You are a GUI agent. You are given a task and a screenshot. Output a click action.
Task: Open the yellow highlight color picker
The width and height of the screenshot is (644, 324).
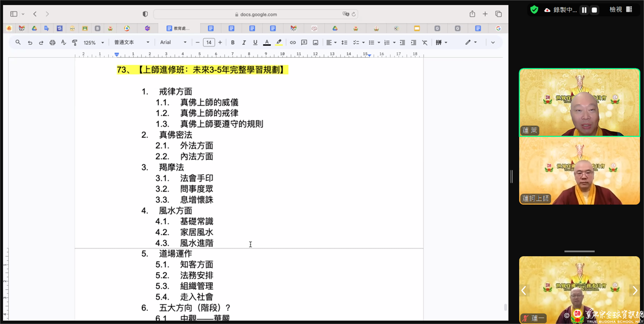click(x=279, y=43)
